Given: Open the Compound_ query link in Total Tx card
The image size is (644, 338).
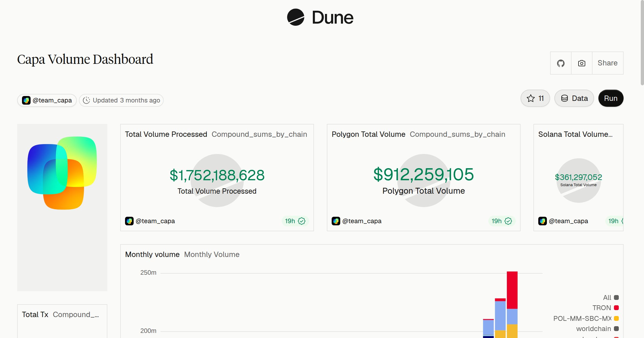Looking at the screenshot, I should pos(76,314).
